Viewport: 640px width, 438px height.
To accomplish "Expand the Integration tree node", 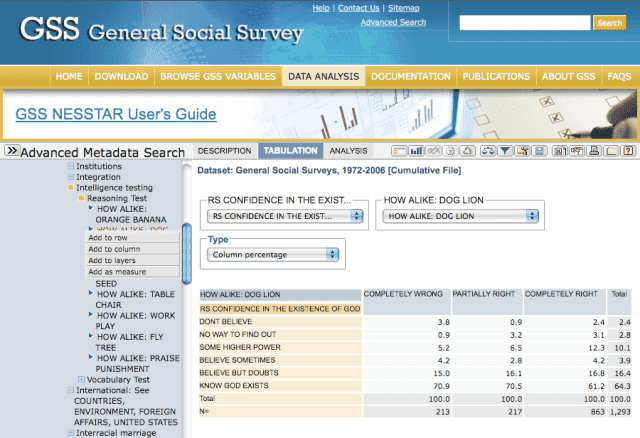I will (70, 177).
